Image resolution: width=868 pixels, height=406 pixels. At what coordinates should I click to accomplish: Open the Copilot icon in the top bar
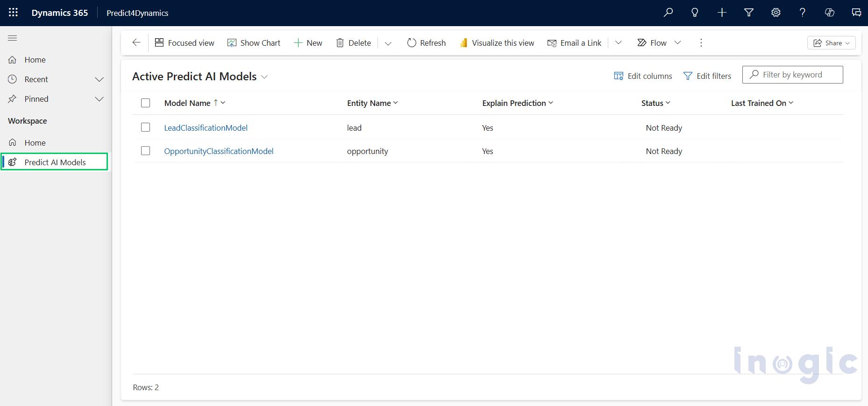pyautogui.click(x=830, y=13)
